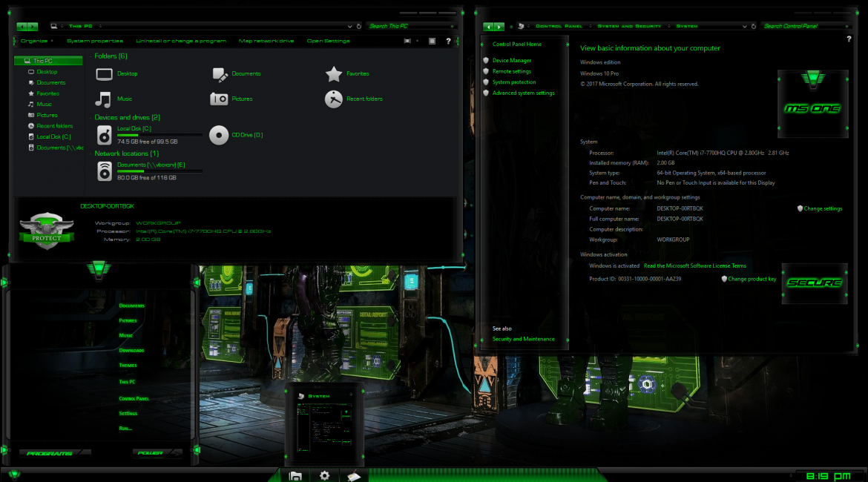Screen dimensions: 868x482
Task: Open the change view dropdown in This PC toolbar
Action: 418,41
